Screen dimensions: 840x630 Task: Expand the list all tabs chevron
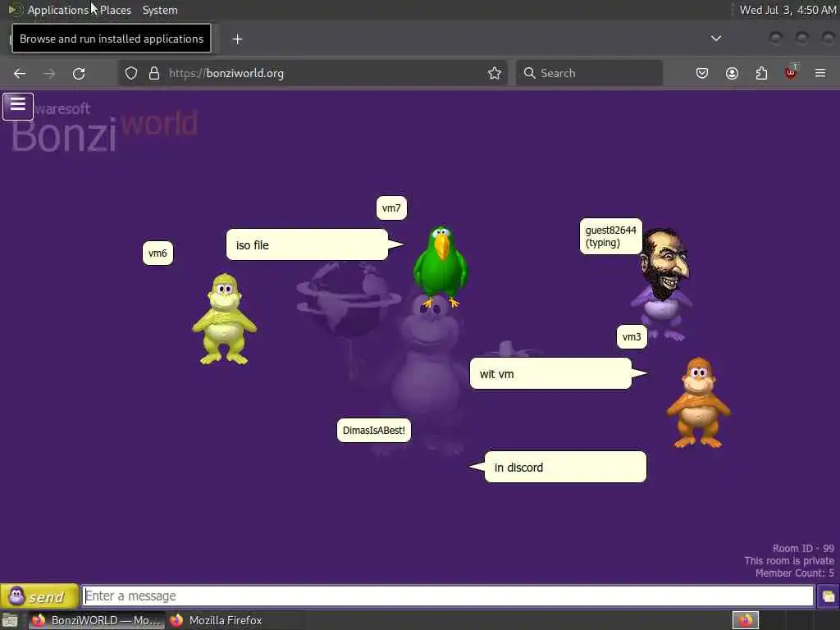715,39
